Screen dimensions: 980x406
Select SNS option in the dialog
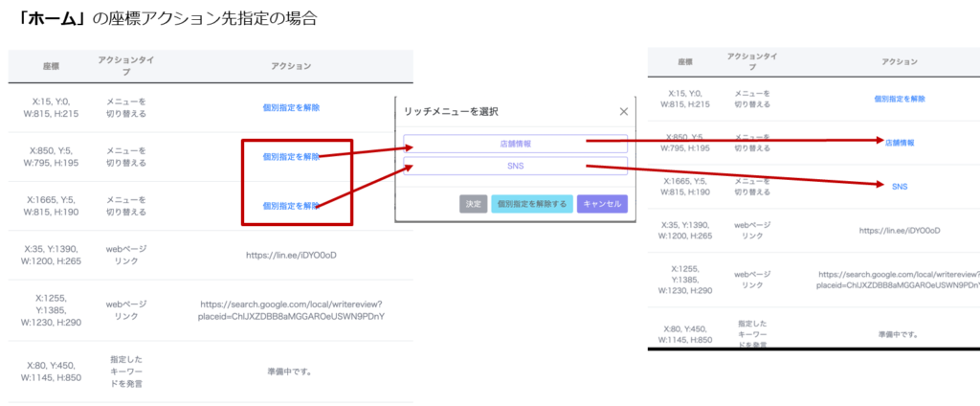[x=515, y=166]
